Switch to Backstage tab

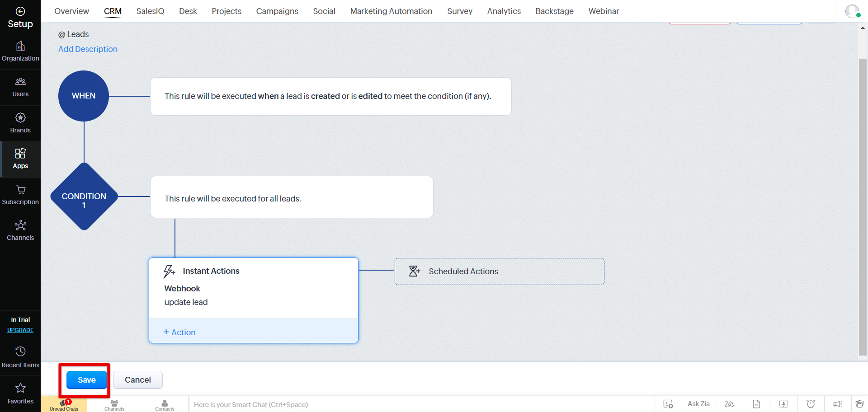[x=554, y=11]
